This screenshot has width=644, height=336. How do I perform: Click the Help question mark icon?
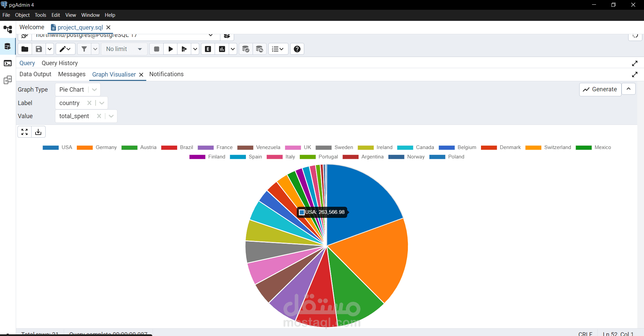point(297,49)
